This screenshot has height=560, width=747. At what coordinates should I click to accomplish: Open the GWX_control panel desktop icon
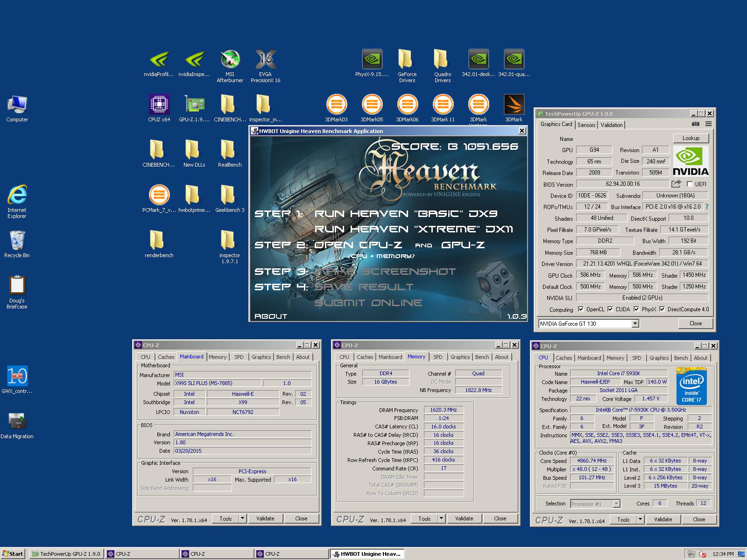17,380
